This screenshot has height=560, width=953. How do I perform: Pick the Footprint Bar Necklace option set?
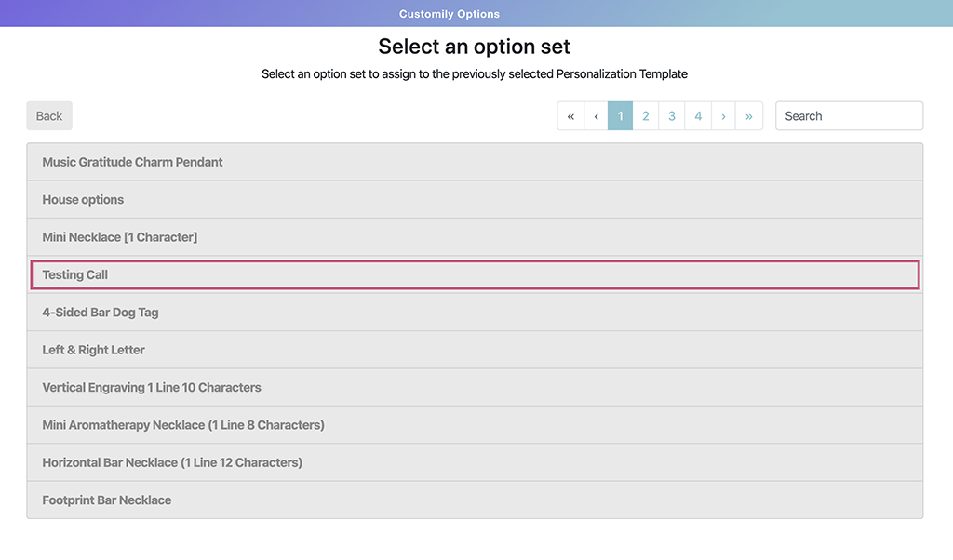pyautogui.click(x=475, y=500)
